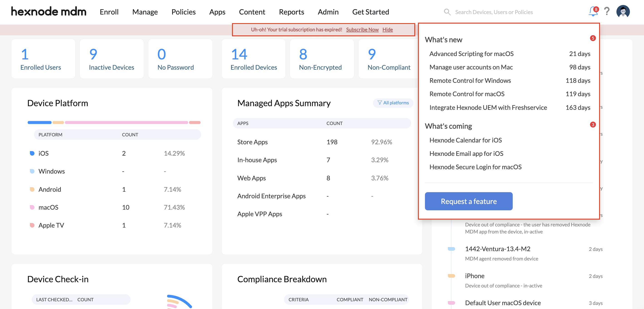Screen dimensions: 644x309
Task: Click the What's new badge showing 5
Action: pos(593,38)
